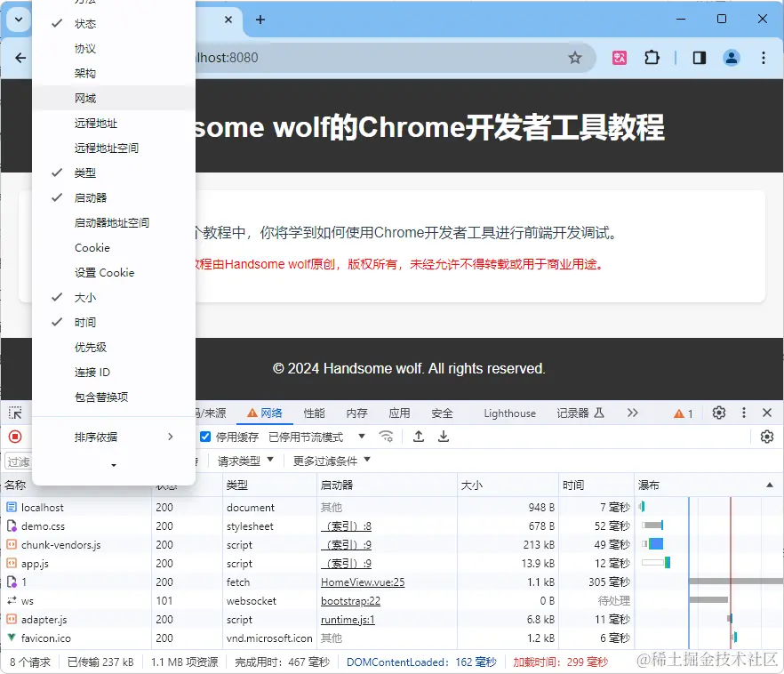
Task: Enable the 远程地址 column
Action: 114,123
